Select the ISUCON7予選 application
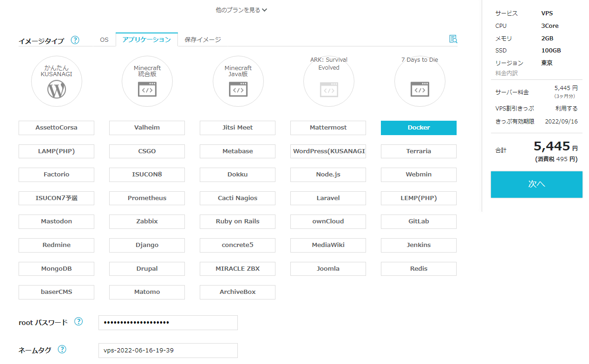The width and height of the screenshot is (589, 364). pyautogui.click(x=56, y=198)
